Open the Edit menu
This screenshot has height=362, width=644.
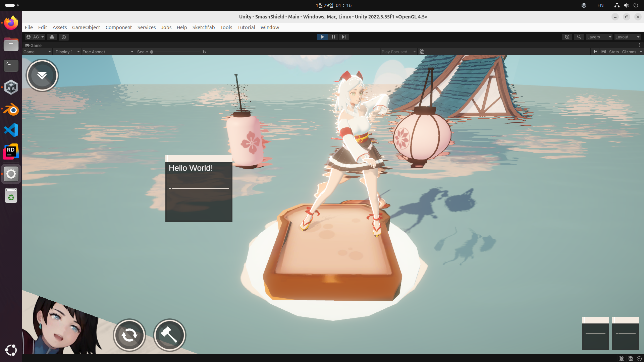pyautogui.click(x=43, y=27)
